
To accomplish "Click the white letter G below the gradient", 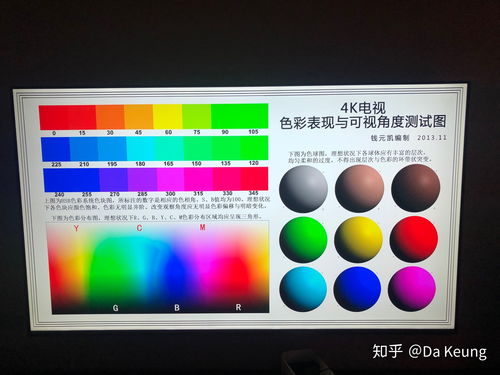I will tap(115, 308).
